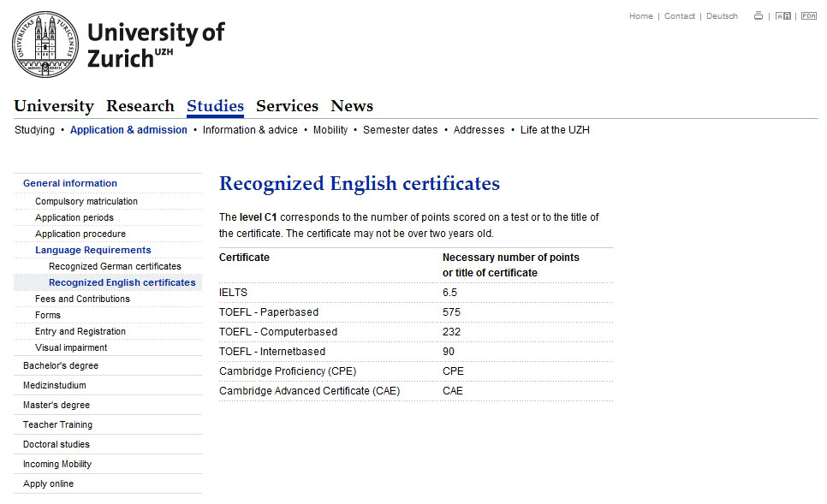The image size is (827, 504).
Task: Click Cambridge Proficiency (CPE) row label
Action: [x=288, y=371]
